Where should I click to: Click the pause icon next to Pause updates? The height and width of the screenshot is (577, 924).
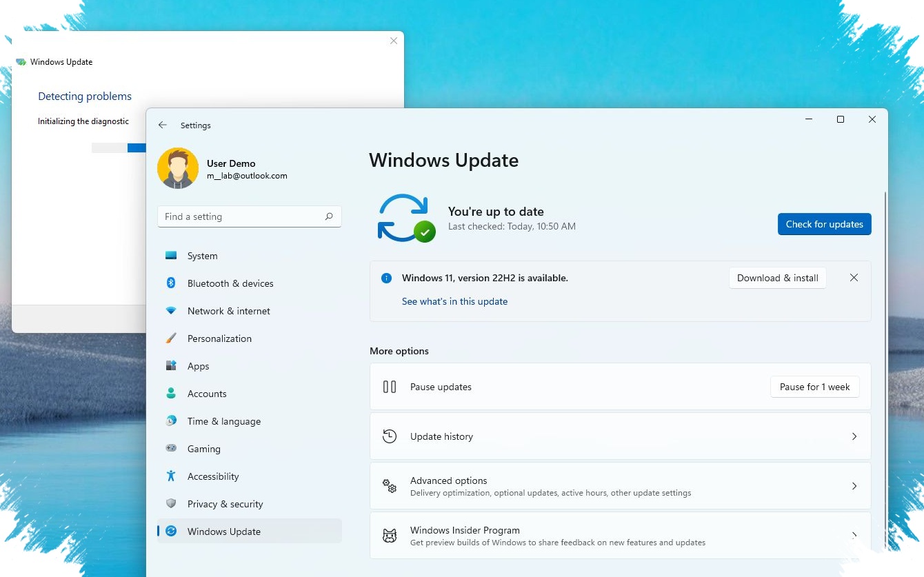[x=390, y=387]
